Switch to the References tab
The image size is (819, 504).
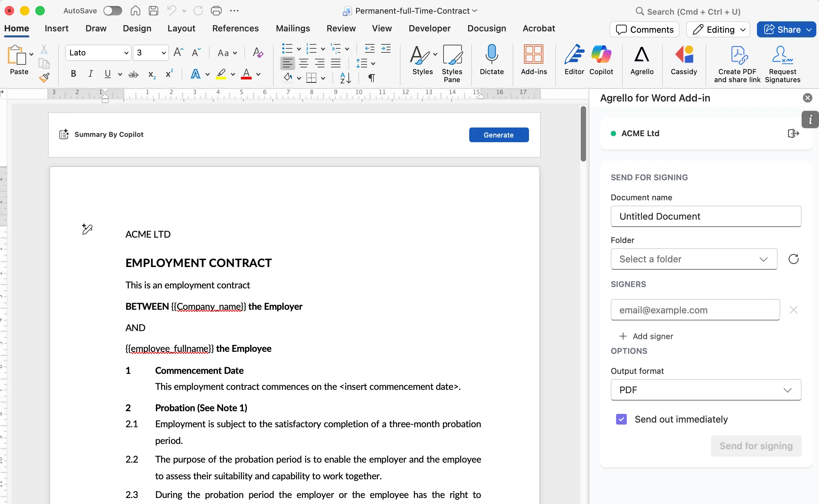[x=235, y=28]
